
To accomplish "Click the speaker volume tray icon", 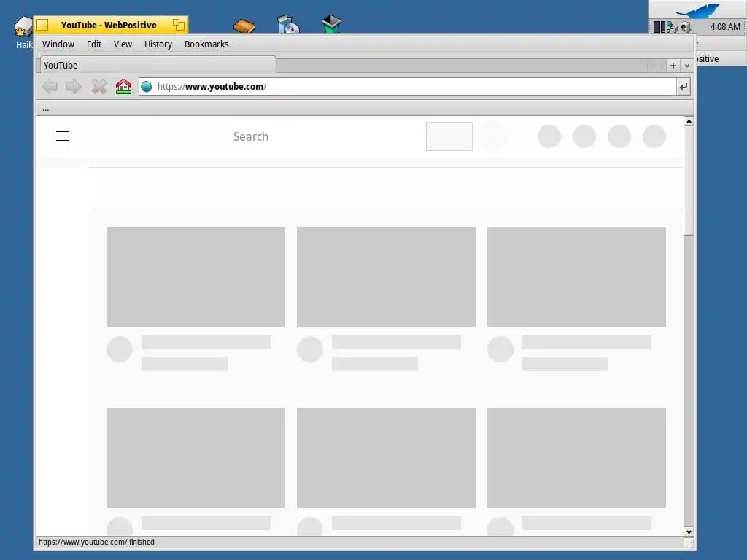I will pos(685,27).
